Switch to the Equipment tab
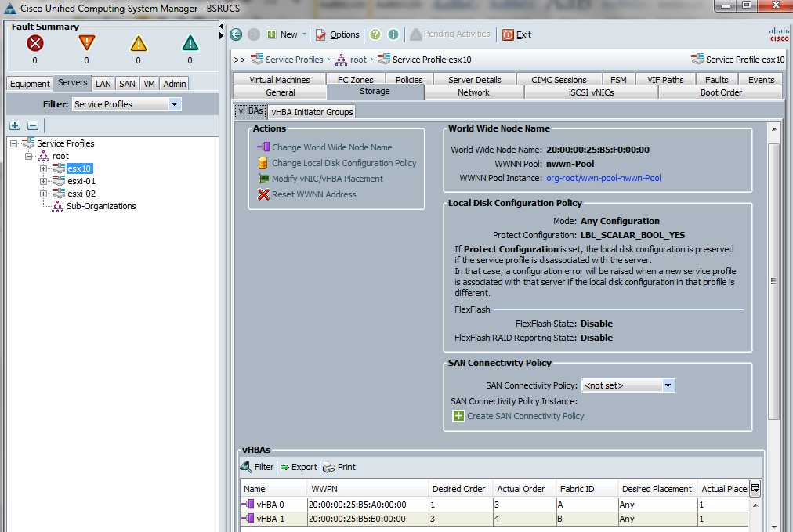Viewport: 793px width, 532px height. 30,84
